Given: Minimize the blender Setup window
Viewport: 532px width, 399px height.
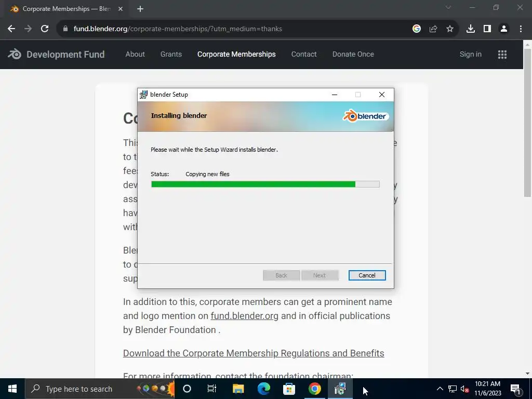Looking at the screenshot, I should point(335,95).
